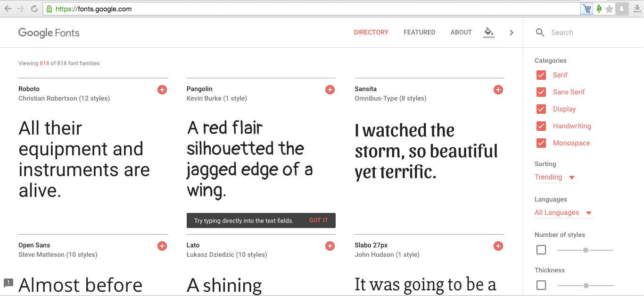This screenshot has width=644, height=296.
Task: Open browser downloads icon
Action: (637, 8)
